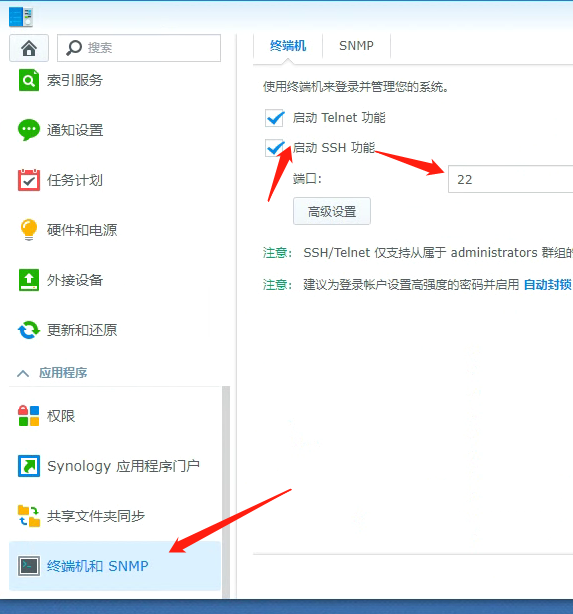Image resolution: width=573 pixels, height=614 pixels.
Task: Click the magnifier icon in search box
Action: [x=74, y=48]
